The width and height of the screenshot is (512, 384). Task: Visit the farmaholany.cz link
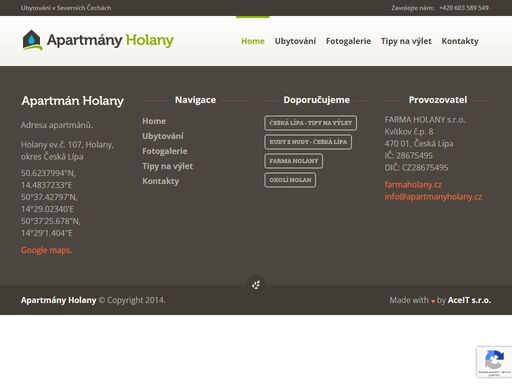pyautogui.click(x=413, y=185)
